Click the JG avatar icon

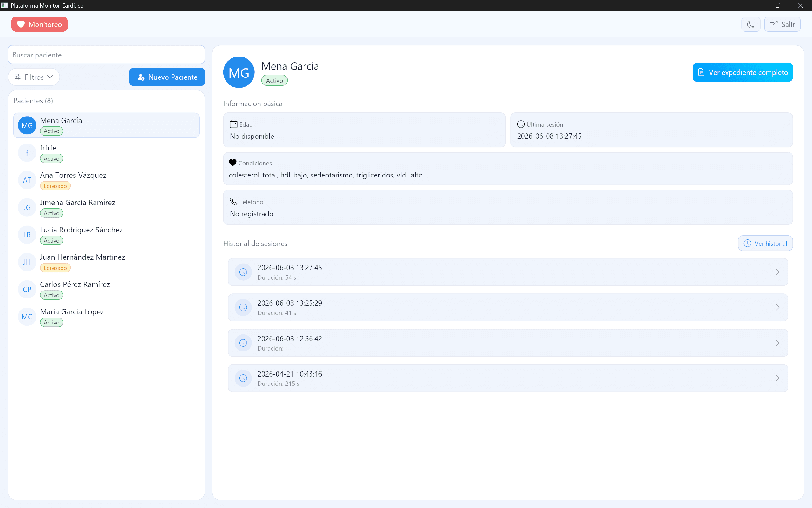click(27, 207)
